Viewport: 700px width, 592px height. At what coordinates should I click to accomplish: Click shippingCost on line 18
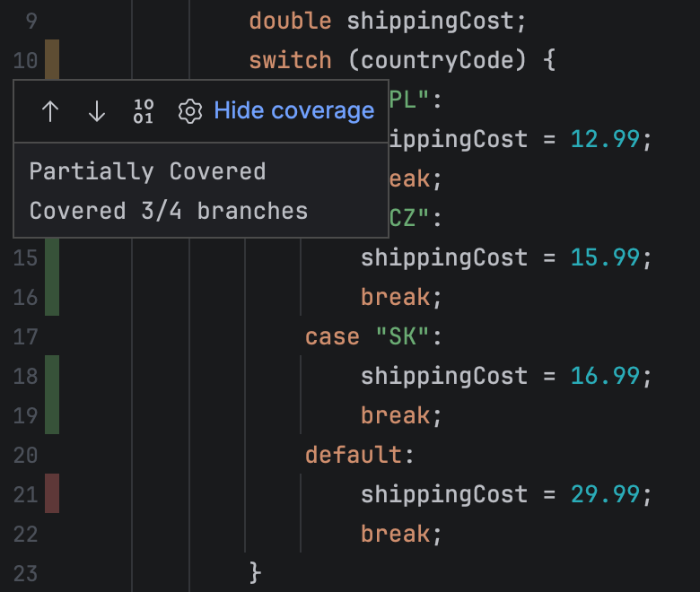click(444, 376)
